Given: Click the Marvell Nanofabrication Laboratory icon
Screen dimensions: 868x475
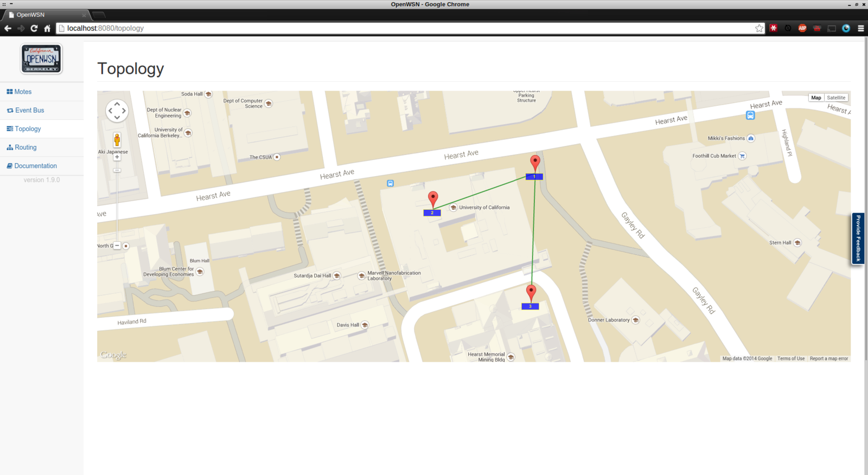Looking at the screenshot, I should pyautogui.click(x=361, y=275).
